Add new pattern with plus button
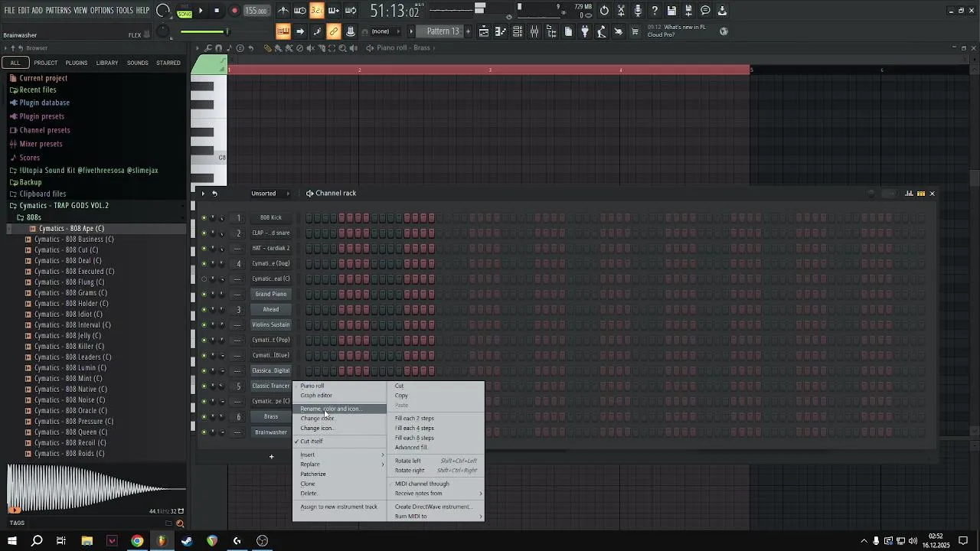 (x=469, y=31)
